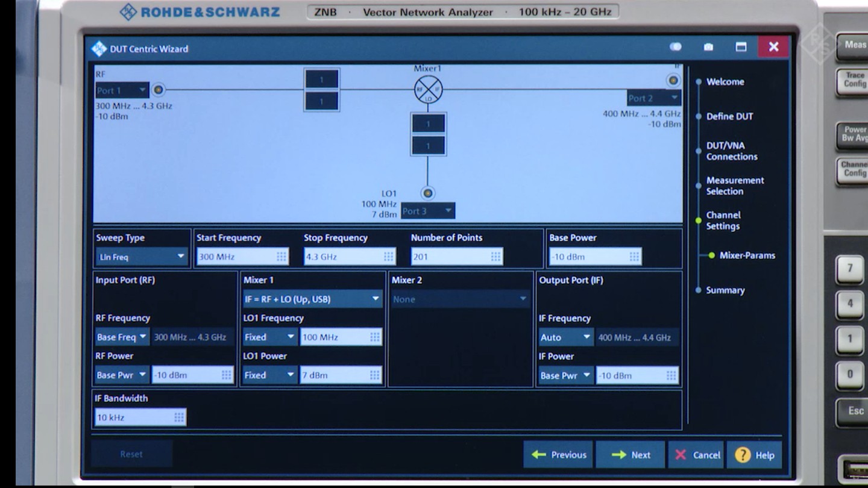Click the DUT Centric Wizard logo icon
This screenshot has height=488, width=868.
tap(97, 47)
